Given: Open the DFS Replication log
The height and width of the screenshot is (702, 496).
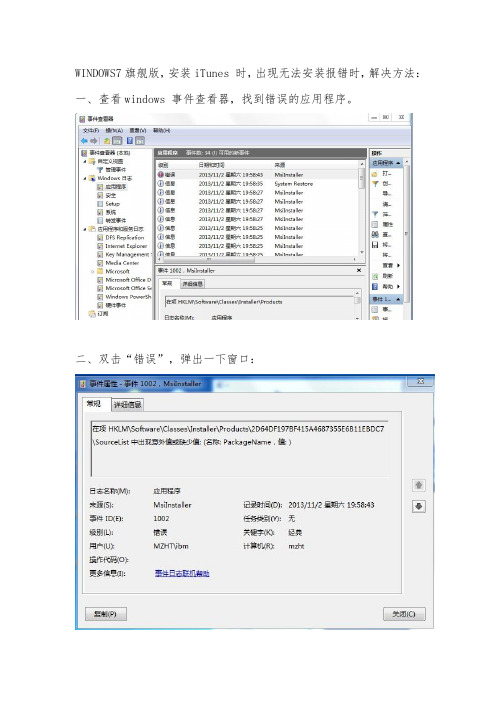Looking at the screenshot, I should coord(120,237).
